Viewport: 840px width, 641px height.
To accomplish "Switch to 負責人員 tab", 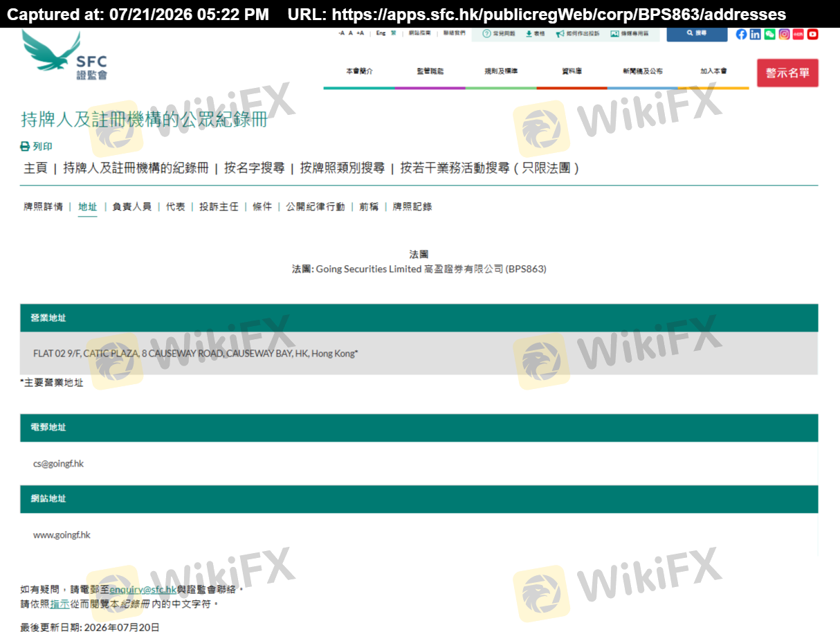I will [x=131, y=206].
